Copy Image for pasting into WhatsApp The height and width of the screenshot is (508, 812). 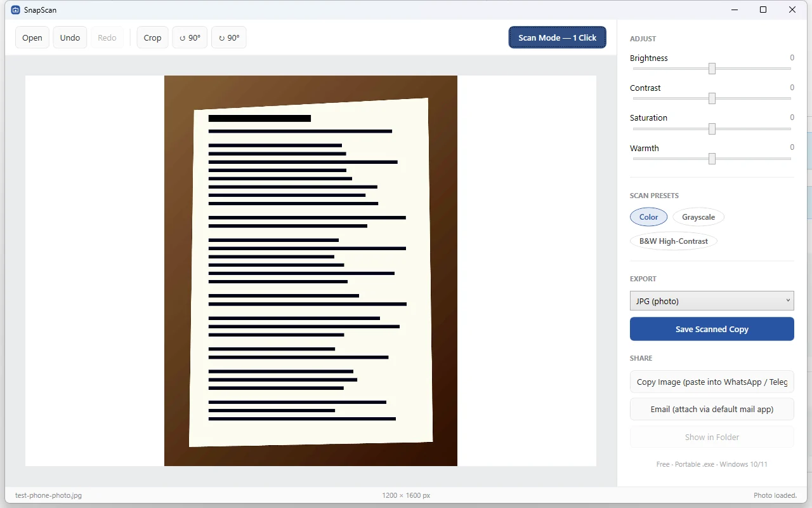[x=712, y=382]
